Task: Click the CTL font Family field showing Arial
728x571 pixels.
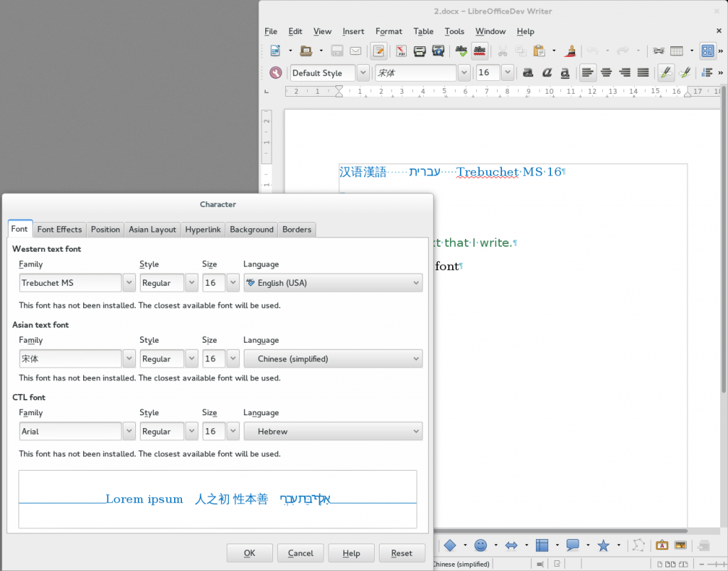Action: coord(70,431)
